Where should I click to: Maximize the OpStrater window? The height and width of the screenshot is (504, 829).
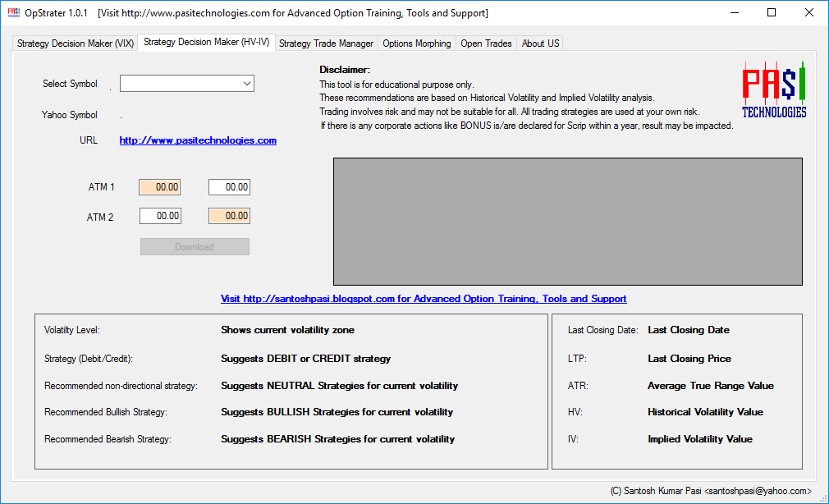(772, 12)
